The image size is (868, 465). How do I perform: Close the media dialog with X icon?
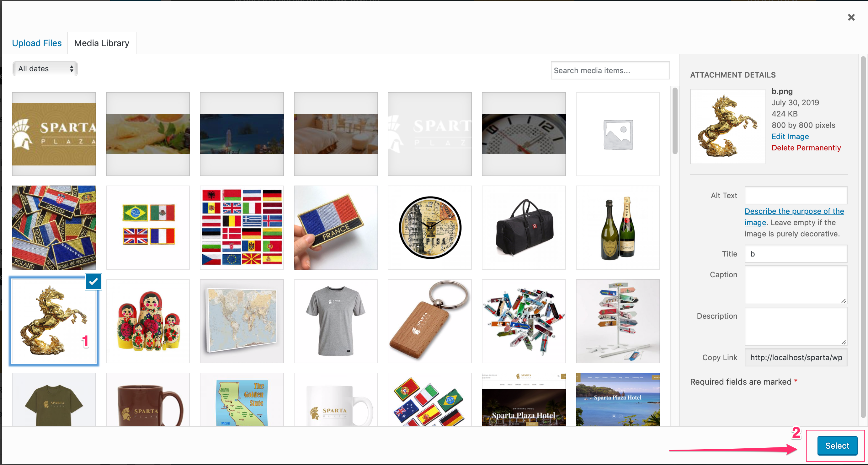[851, 17]
